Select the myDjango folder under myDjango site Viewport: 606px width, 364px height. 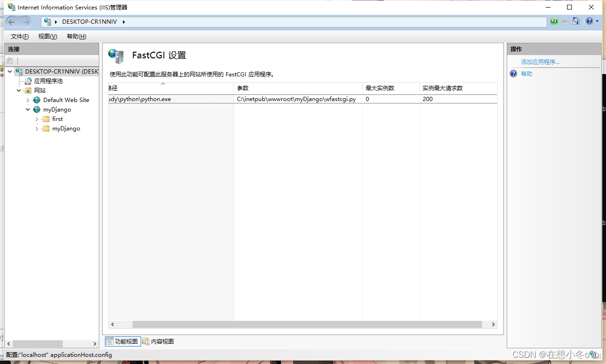(x=66, y=129)
